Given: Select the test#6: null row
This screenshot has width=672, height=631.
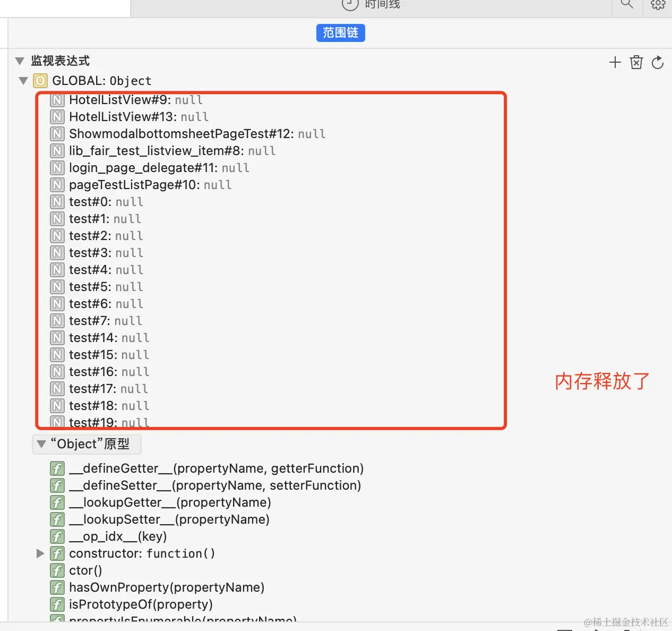Looking at the screenshot, I should 97,304.
